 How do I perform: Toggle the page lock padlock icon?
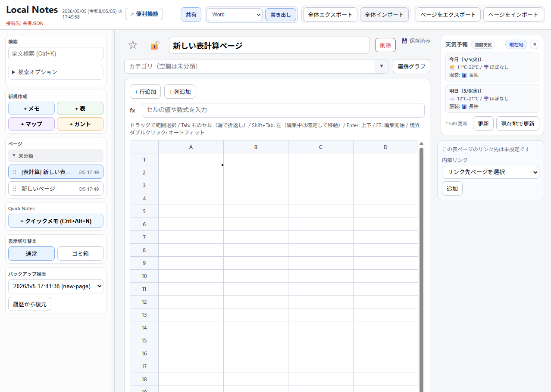155,45
